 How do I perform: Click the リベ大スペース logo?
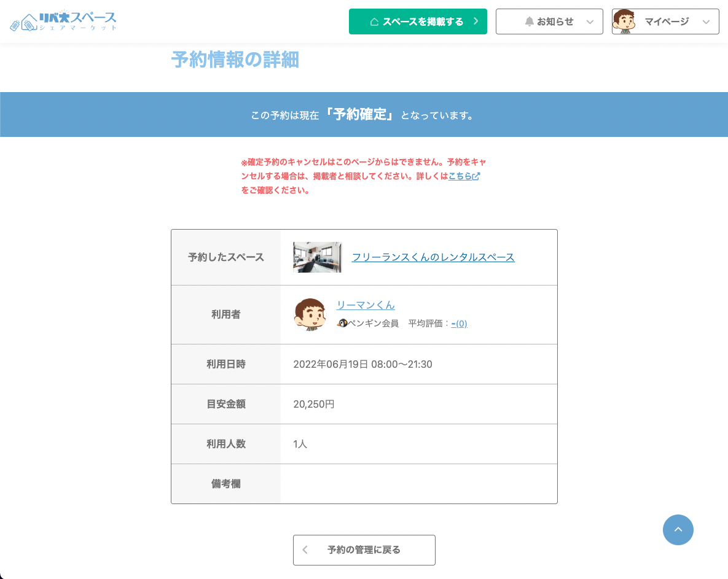(x=63, y=21)
